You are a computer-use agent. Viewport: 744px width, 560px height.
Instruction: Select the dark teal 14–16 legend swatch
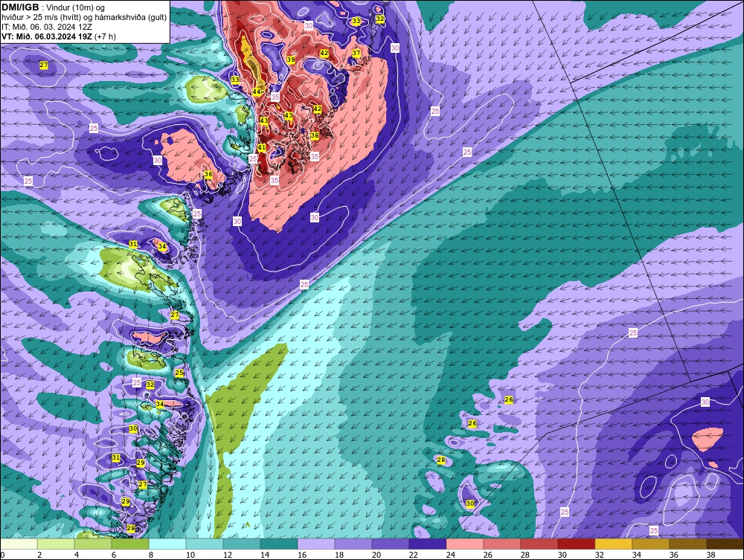coord(279,544)
